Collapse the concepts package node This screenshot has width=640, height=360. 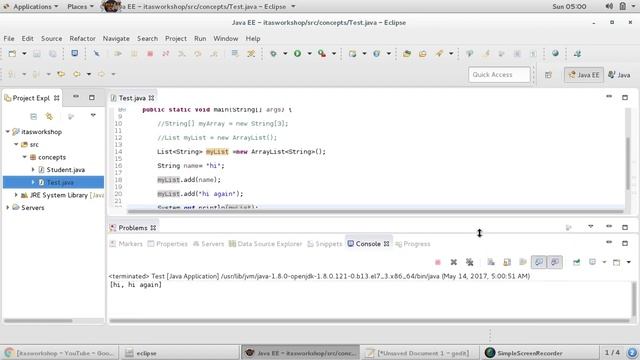(x=24, y=157)
